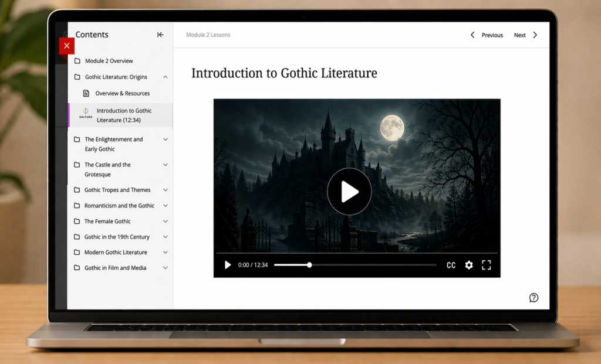
Task: Click the large play overlay on the video
Action: 349,192
